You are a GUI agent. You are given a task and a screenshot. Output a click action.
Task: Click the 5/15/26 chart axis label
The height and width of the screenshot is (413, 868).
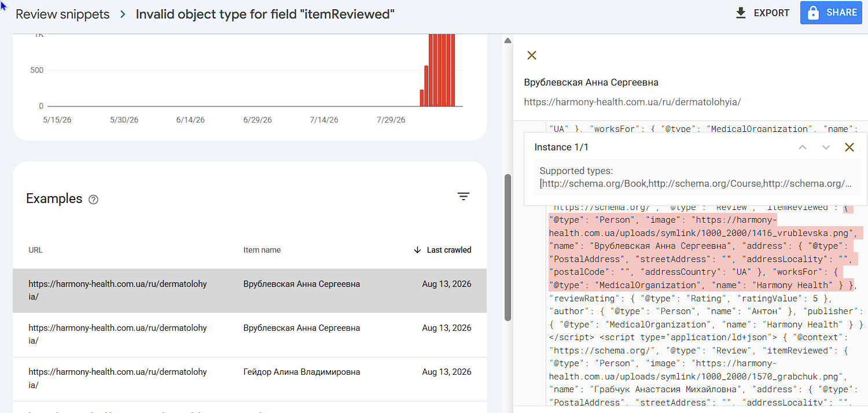click(x=58, y=120)
